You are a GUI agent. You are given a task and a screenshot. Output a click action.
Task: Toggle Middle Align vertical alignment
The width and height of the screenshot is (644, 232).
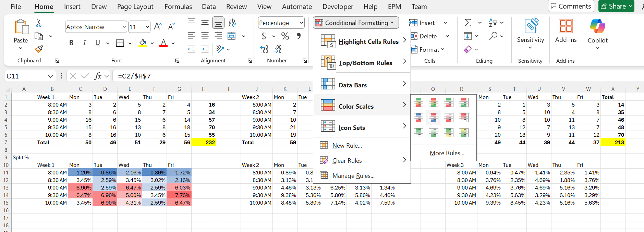[x=205, y=23]
